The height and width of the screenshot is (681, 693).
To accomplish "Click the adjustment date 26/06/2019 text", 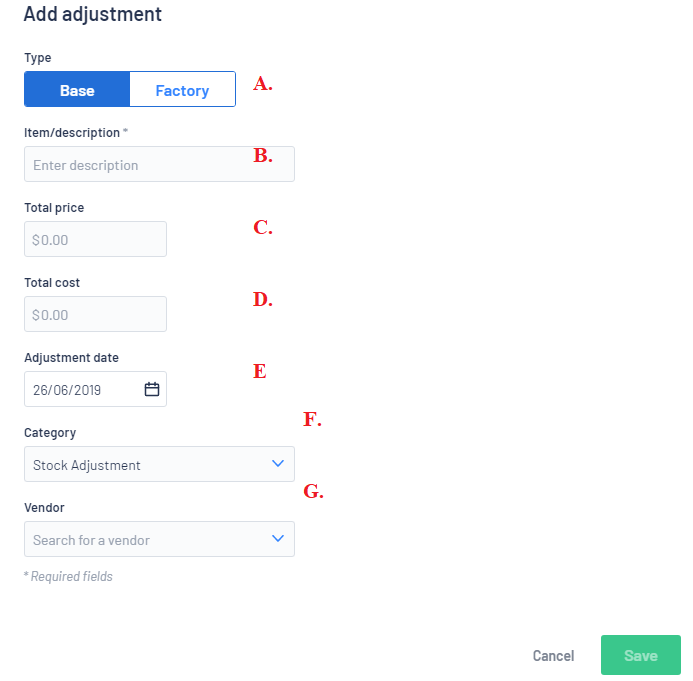I will 67,390.
